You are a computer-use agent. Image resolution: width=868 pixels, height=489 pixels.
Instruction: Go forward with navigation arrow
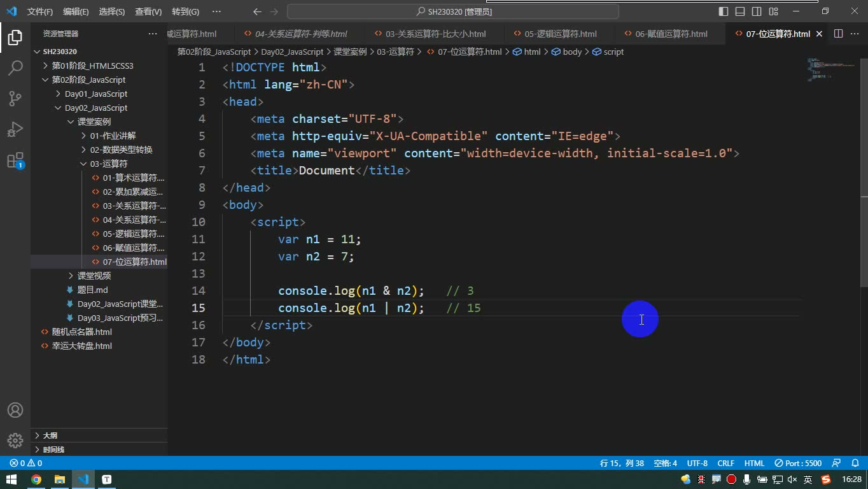pos(274,11)
